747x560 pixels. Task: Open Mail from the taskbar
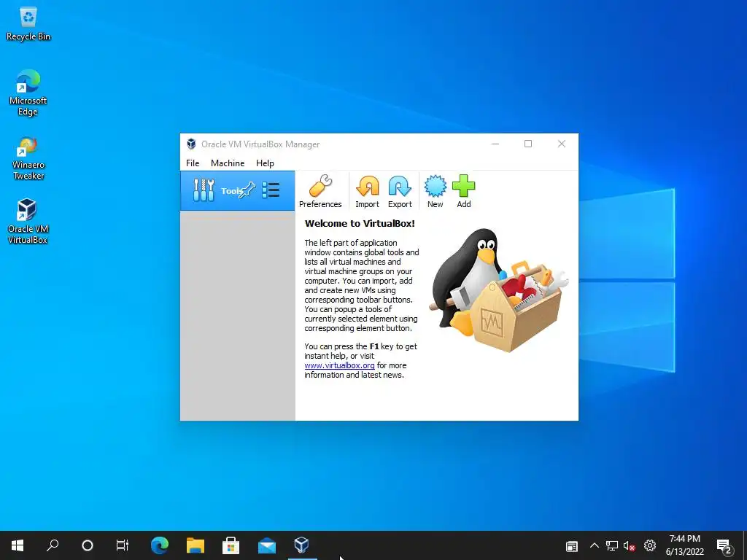(x=267, y=545)
